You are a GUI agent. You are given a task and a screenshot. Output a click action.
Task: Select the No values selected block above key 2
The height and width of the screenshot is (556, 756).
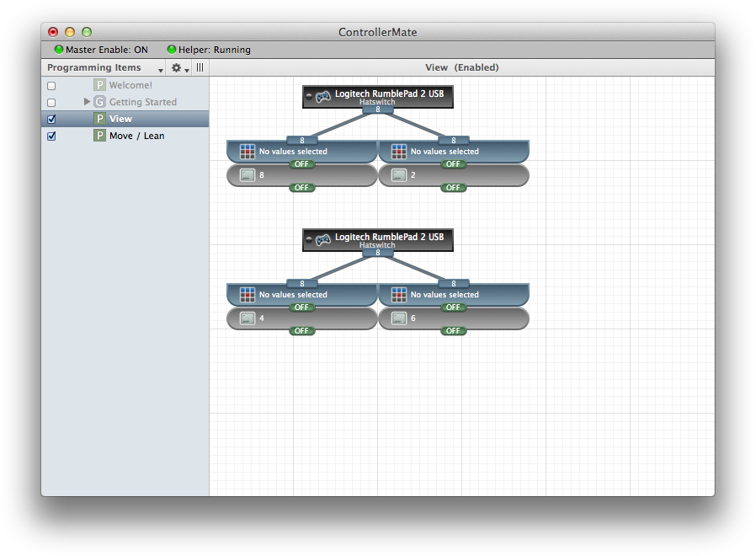coord(454,152)
